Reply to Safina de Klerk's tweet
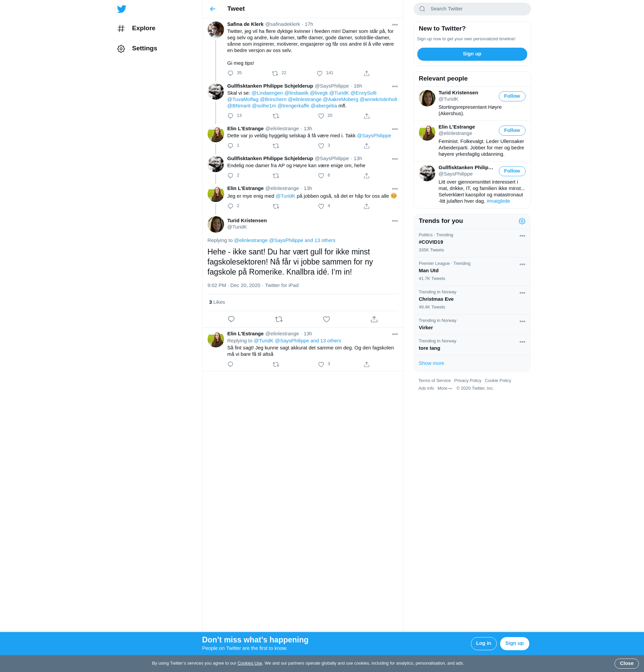The image size is (644, 672). [230, 74]
